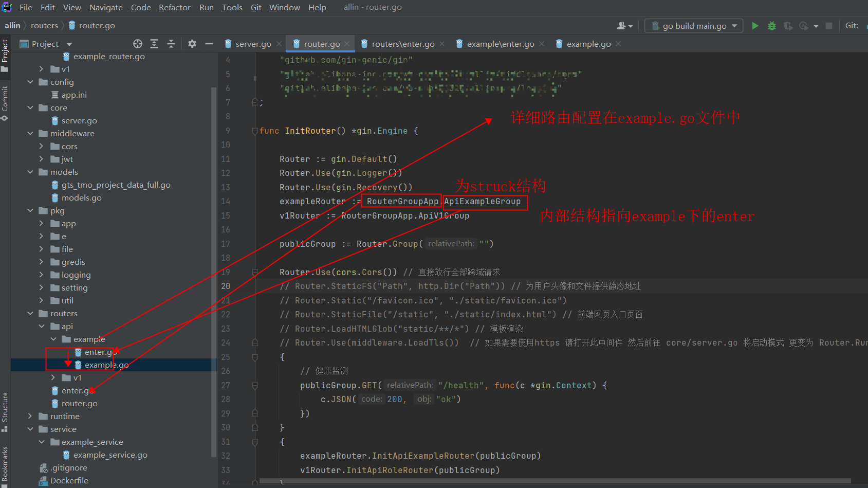This screenshot has width=868, height=488.
Task: Switch to the example.go editor tab
Action: point(588,44)
